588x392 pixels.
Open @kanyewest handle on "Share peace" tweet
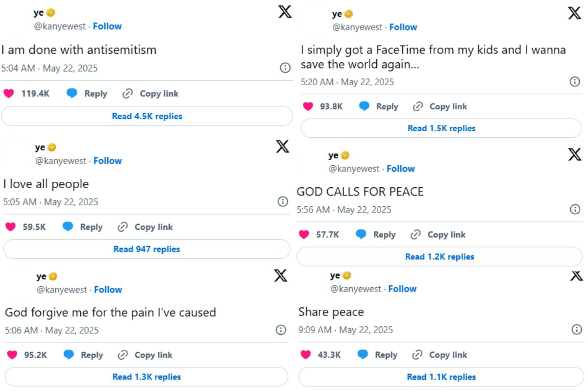pyautogui.click(x=356, y=289)
